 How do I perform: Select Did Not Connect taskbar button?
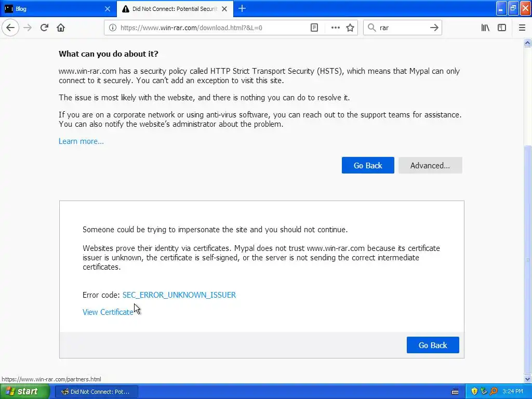coord(96,392)
